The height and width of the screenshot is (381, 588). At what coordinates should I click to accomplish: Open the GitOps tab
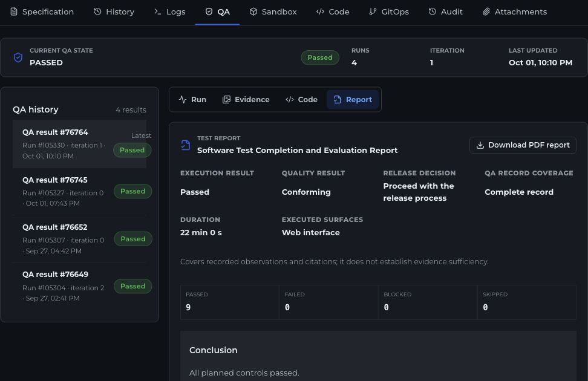[389, 11]
